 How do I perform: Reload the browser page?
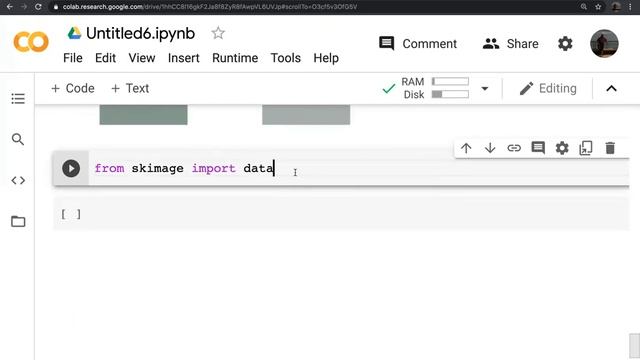38,7
